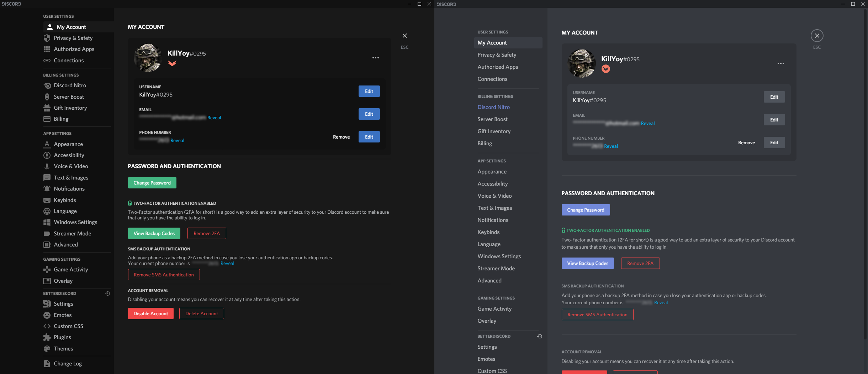Click Custom CSS code brackets icon, left window
The image size is (868, 374).
(47, 326)
